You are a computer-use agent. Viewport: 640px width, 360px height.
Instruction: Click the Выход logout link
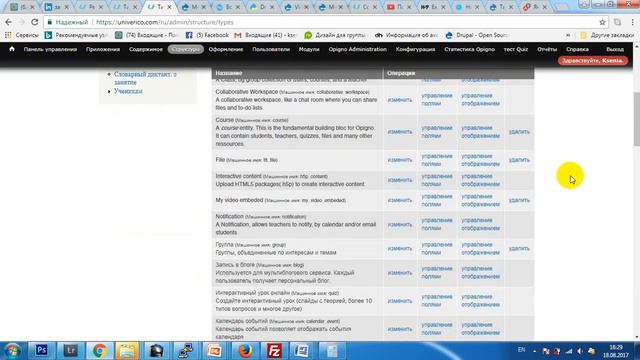[x=615, y=49]
